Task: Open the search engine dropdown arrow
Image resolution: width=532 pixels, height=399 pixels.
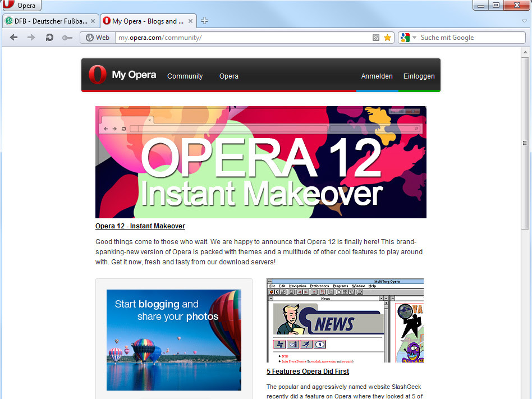Action: click(x=414, y=38)
